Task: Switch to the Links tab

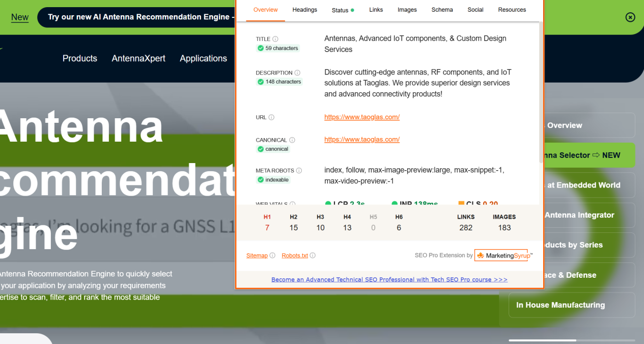Action: tap(376, 10)
